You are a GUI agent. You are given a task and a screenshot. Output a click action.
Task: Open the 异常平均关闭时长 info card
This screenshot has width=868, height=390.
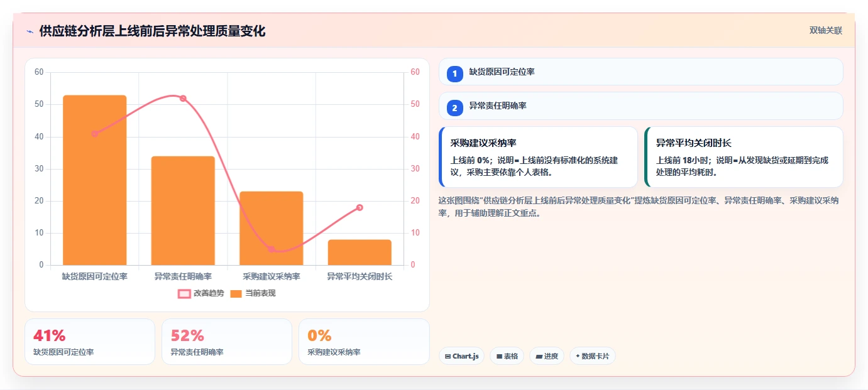[744, 157]
